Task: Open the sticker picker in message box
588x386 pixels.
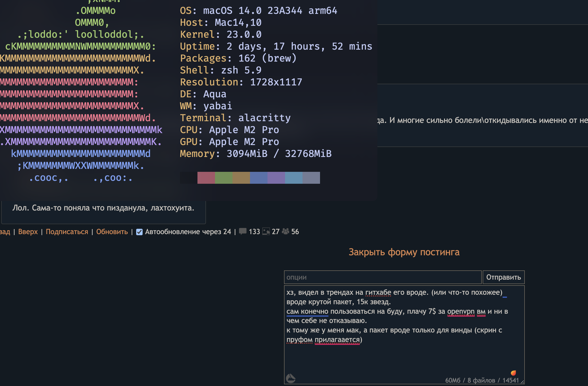Action: tap(291, 378)
